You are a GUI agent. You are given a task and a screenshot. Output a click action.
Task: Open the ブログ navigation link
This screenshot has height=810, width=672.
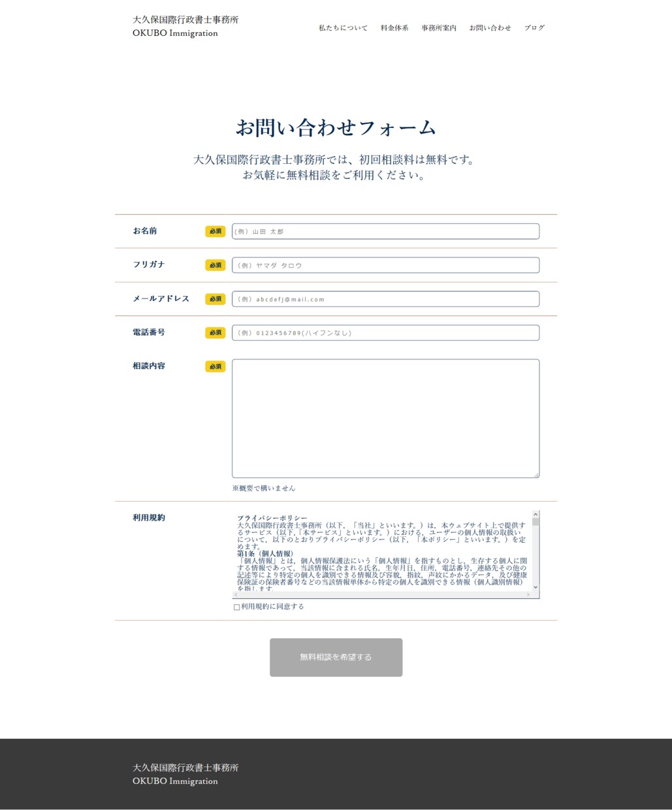pos(534,28)
